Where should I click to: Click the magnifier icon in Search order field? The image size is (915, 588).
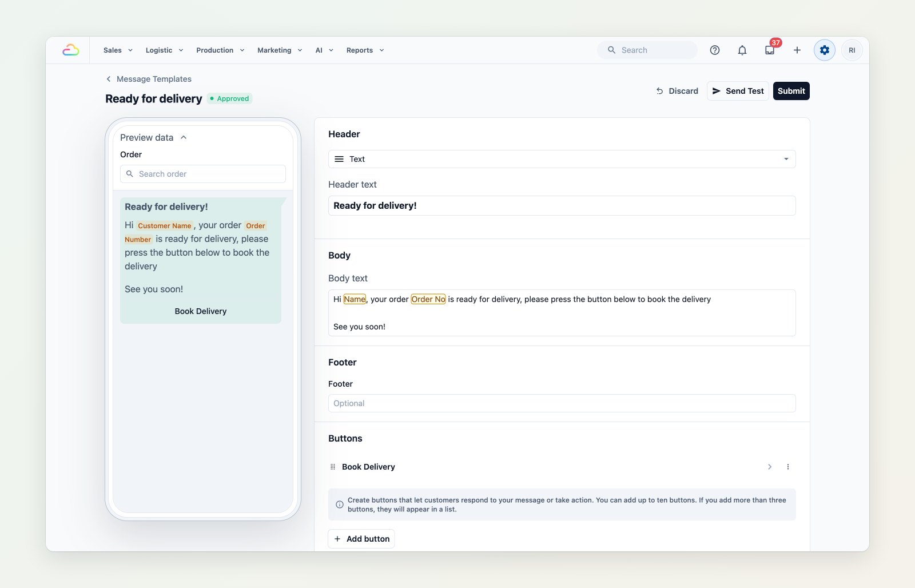point(130,174)
